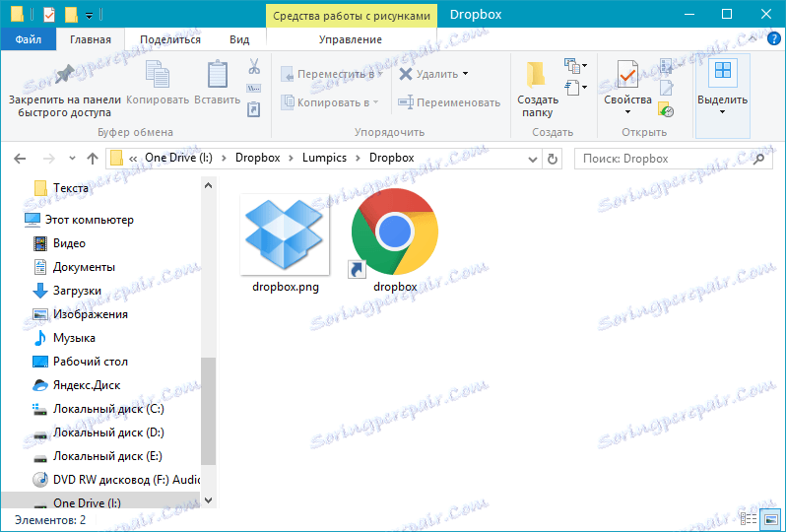Click the Back navigation arrow
This screenshot has width=786, height=532.
tap(20, 159)
